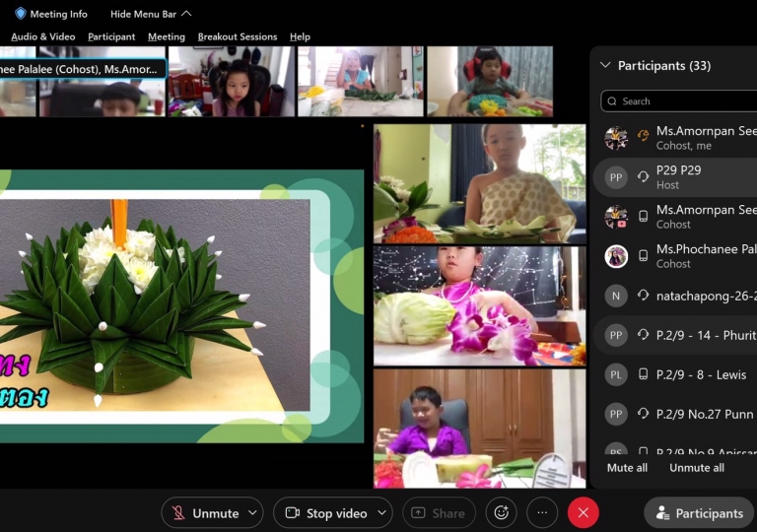The height and width of the screenshot is (532, 757).
Task: Open audio options arrow next to Unmute
Action: (x=252, y=512)
